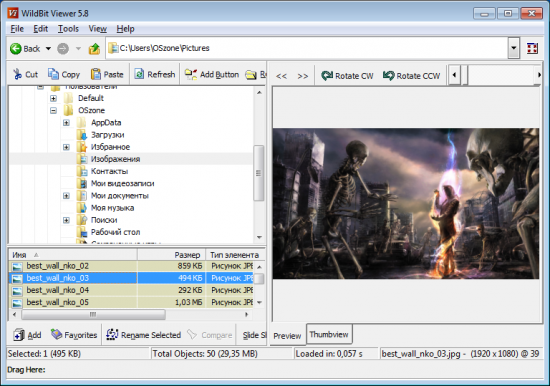This screenshot has width=550, height=386.
Task: Copy the selected file
Action: (x=64, y=74)
